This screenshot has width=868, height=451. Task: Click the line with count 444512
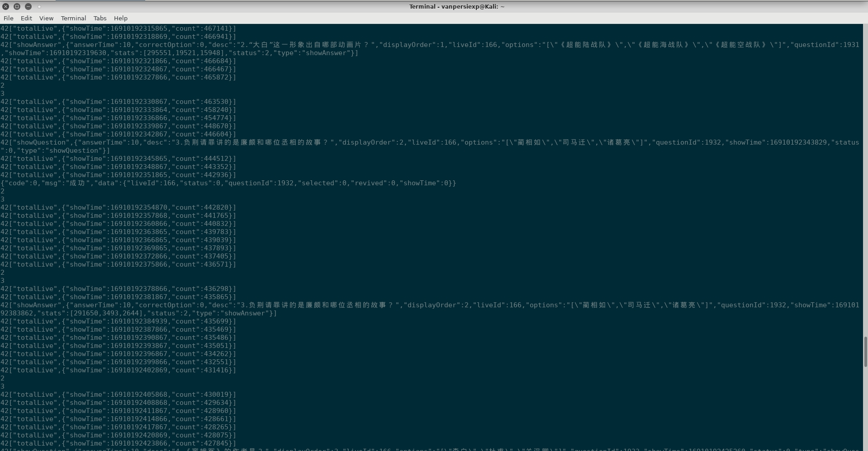coord(118,159)
